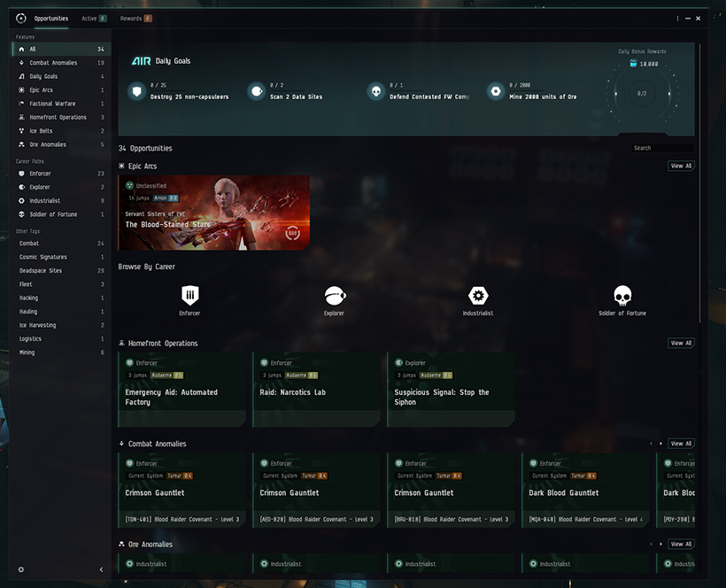Screen dimensions: 726x588
Task: Open the settings gear in sidebar
Action: [x=21, y=570]
